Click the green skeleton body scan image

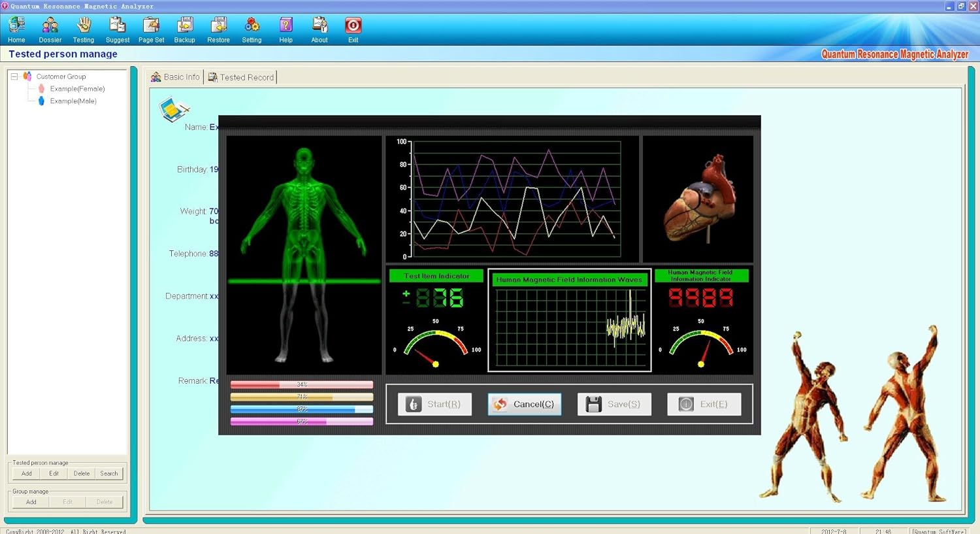[304, 255]
